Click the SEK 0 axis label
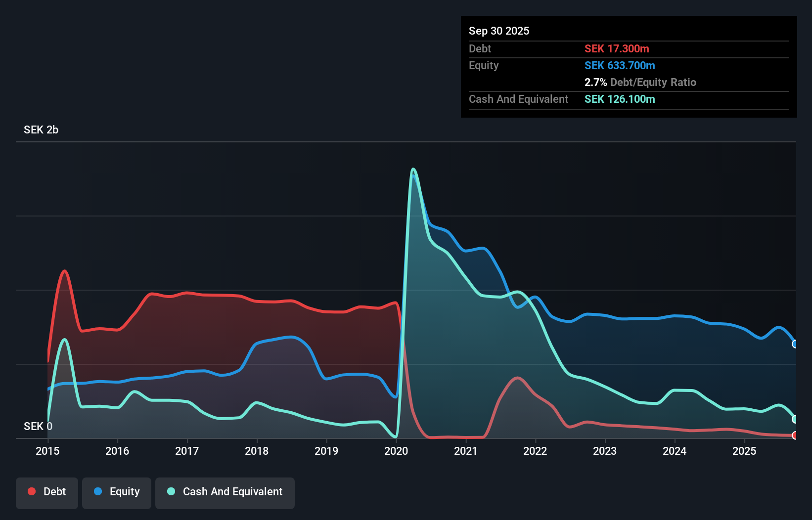Image resolution: width=812 pixels, height=520 pixels. coord(38,426)
